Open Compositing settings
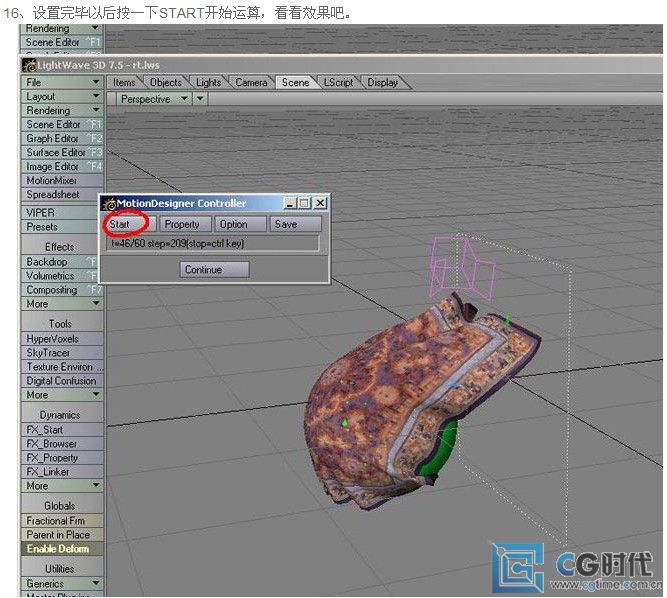667x598 pixels. point(62,290)
